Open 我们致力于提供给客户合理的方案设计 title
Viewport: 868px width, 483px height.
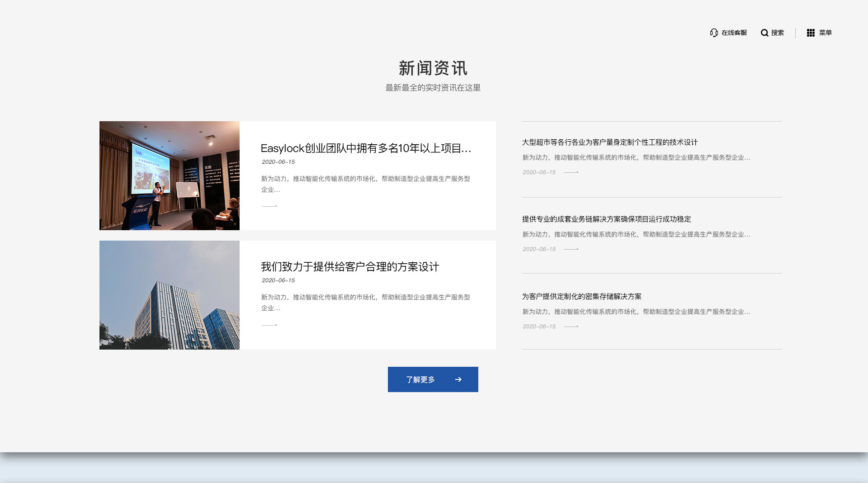[350, 267]
